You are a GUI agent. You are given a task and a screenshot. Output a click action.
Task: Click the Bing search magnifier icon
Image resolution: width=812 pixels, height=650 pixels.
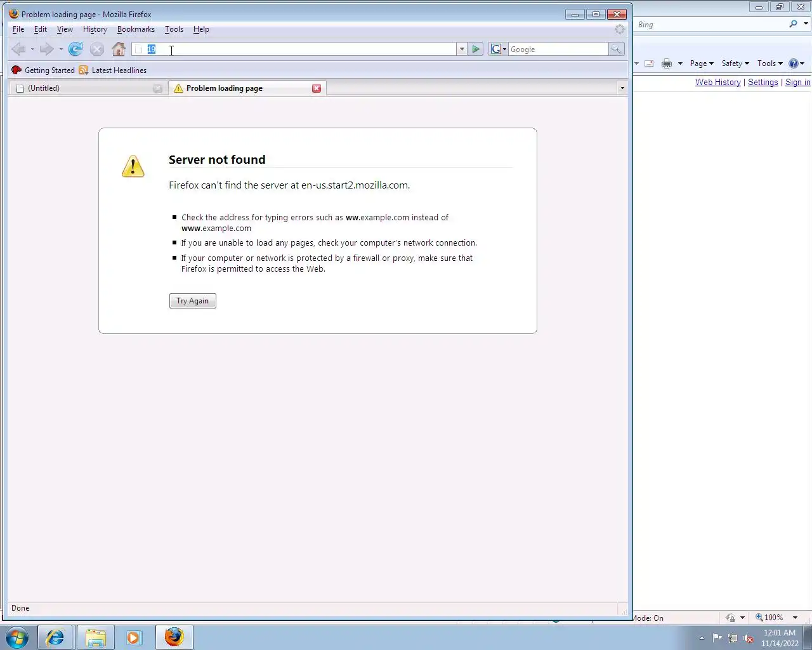(x=793, y=24)
